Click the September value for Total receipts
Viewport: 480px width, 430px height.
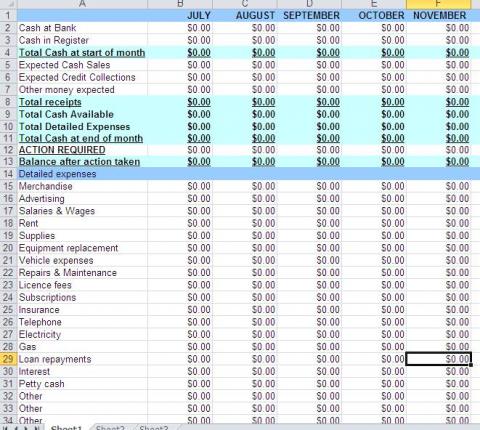click(309, 102)
